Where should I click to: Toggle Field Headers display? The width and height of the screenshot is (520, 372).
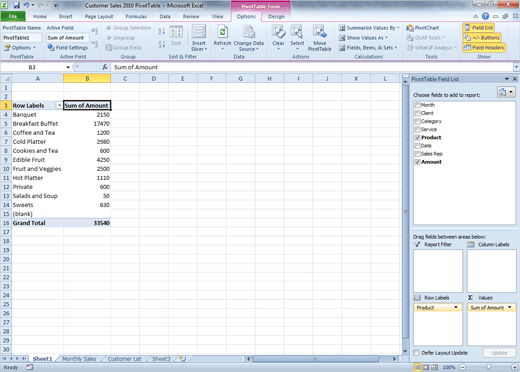484,48
